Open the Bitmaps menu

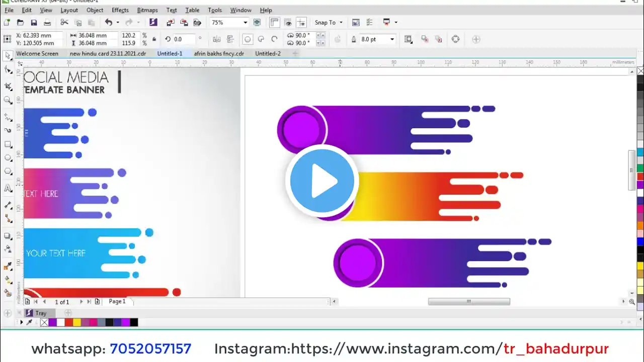coord(147,10)
